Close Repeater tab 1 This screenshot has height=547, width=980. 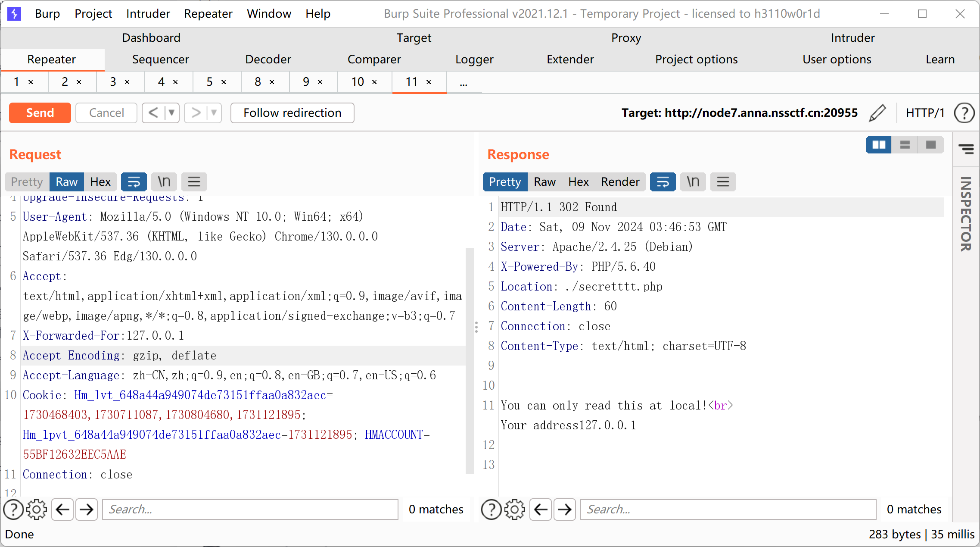(31, 82)
